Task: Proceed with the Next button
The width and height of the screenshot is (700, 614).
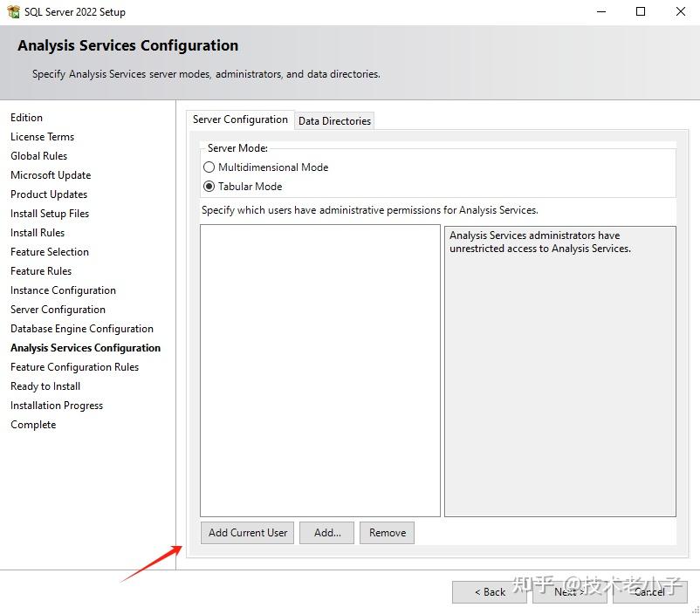Action: (569, 592)
